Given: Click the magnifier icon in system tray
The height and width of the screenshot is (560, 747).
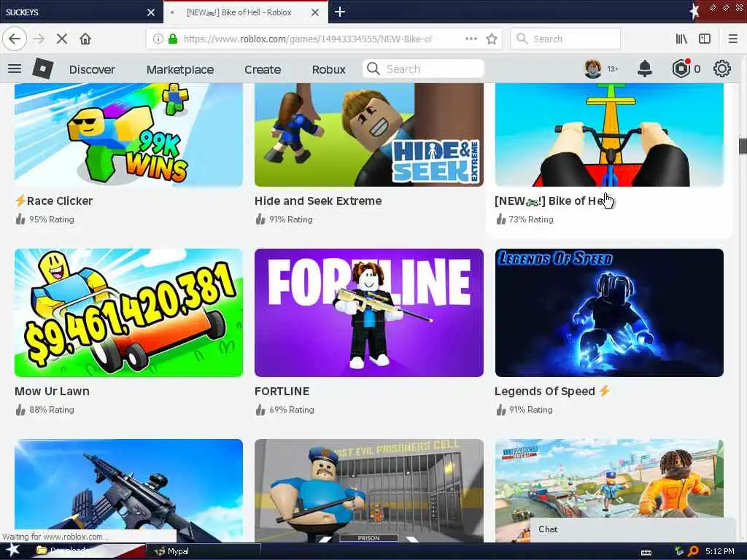Looking at the screenshot, I should pyautogui.click(x=693, y=551).
